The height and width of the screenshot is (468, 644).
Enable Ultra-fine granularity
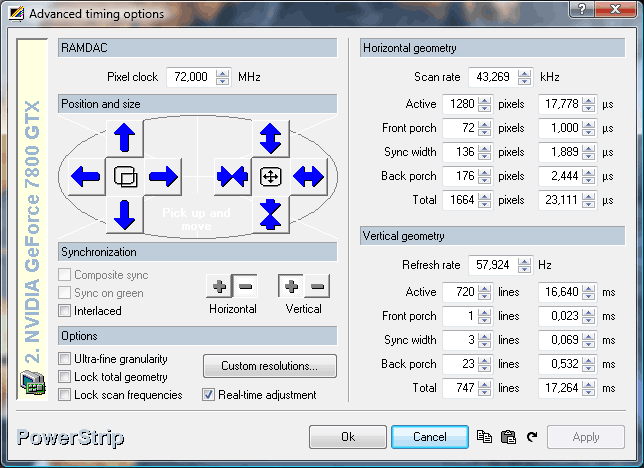tap(64, 359)
